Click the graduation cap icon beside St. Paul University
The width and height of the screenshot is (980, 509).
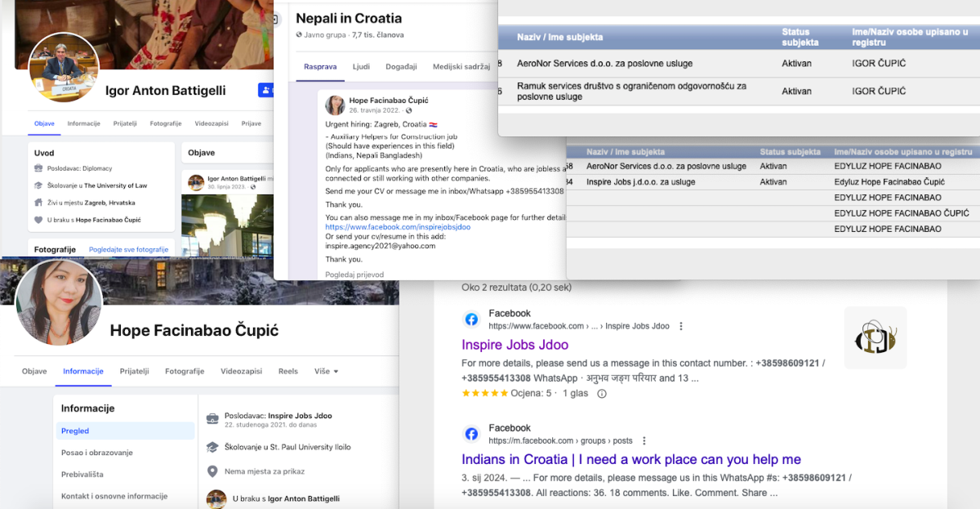point(212,447)
